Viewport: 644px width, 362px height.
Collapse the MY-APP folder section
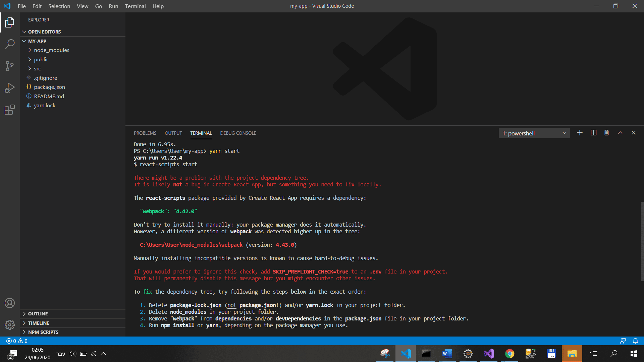click(x=72, y=41)
